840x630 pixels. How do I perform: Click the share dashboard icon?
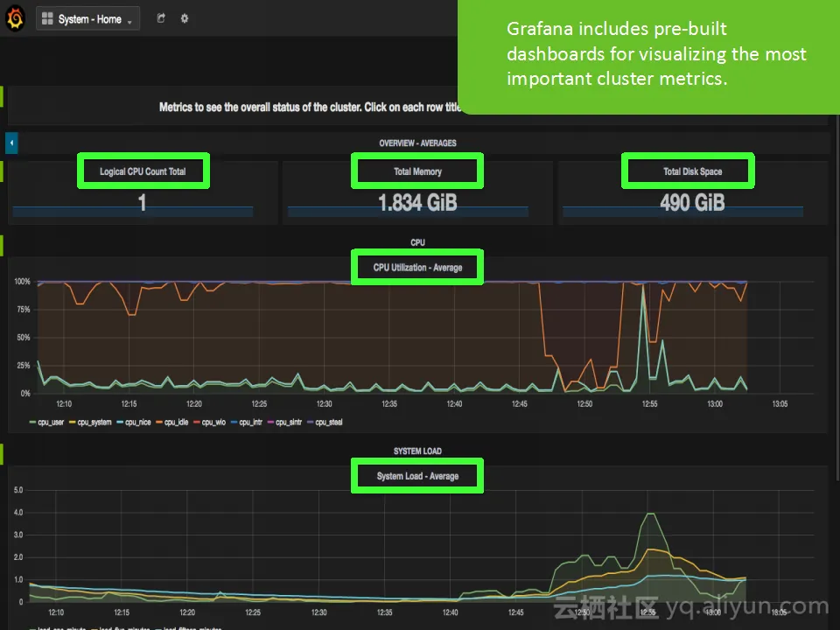point(161,18)
